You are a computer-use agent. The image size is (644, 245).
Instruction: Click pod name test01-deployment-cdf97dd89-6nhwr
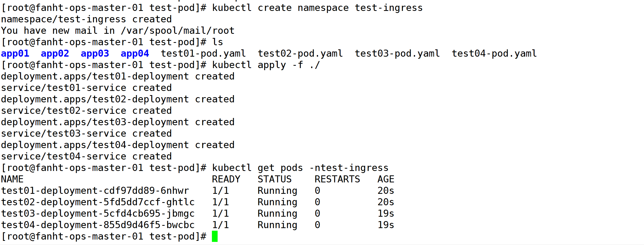(95, 191)
